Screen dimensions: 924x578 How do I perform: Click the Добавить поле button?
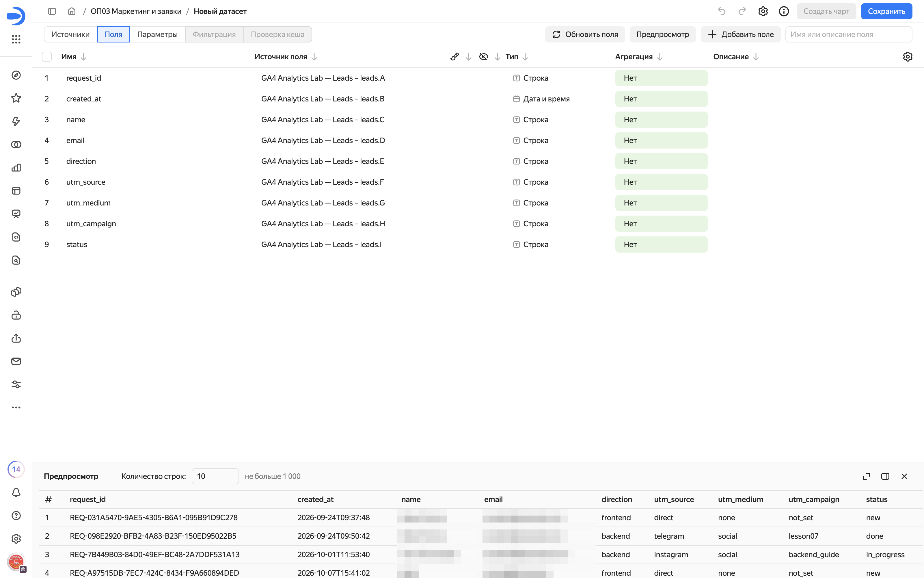(740, 34)
